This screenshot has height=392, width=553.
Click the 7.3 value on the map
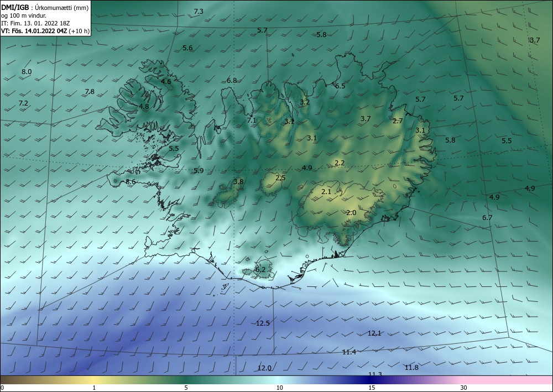pos(199,11)
